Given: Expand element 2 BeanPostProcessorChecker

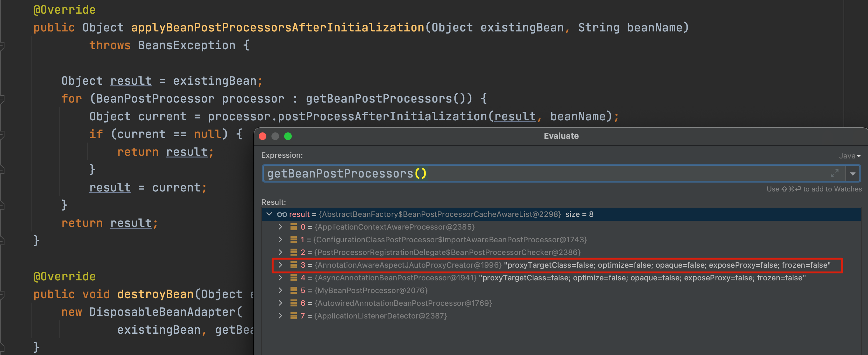Looking at the screenshot, I should [280, 252].
